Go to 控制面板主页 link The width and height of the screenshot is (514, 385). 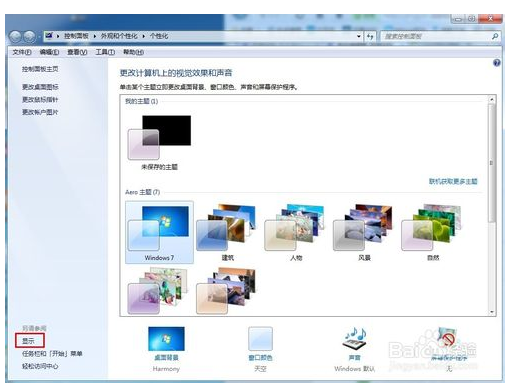click(40, 69)
